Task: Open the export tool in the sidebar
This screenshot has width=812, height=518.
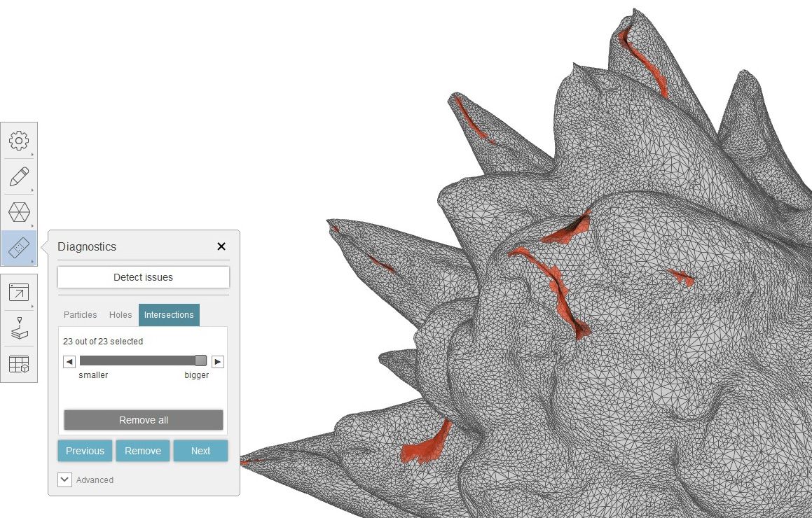Action: coord(20,291)
